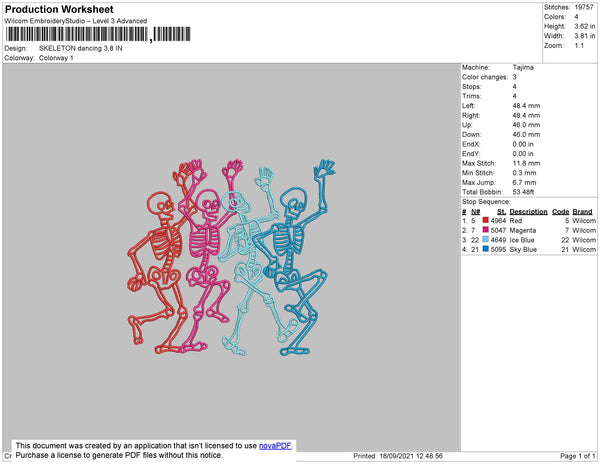Image resolution: width=600 pixels, height=464 pixels.
Task: Click the Sky Blue color swatch
Action: tap(486, 249)
